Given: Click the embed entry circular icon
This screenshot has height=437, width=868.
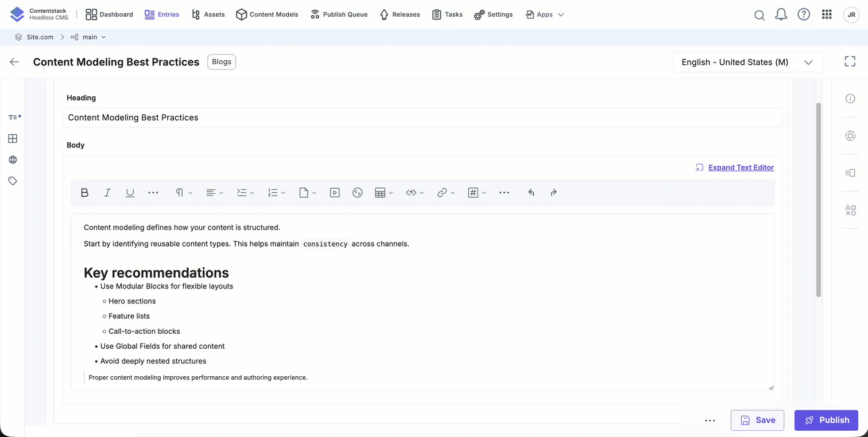Looking at the screenshot, I should pos(358,193).
